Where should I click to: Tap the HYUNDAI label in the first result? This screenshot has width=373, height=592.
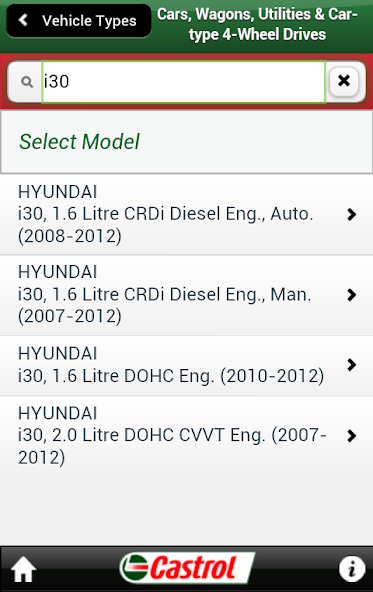57,192
